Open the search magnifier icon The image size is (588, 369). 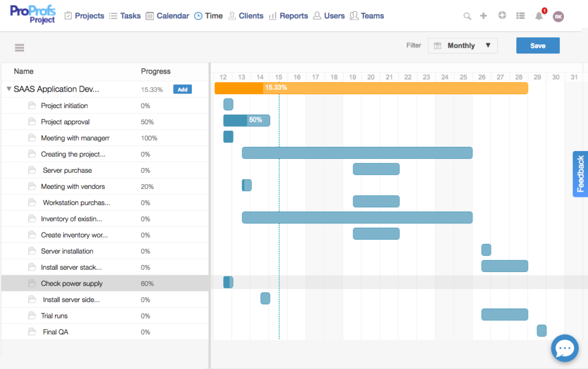(466, 16)
